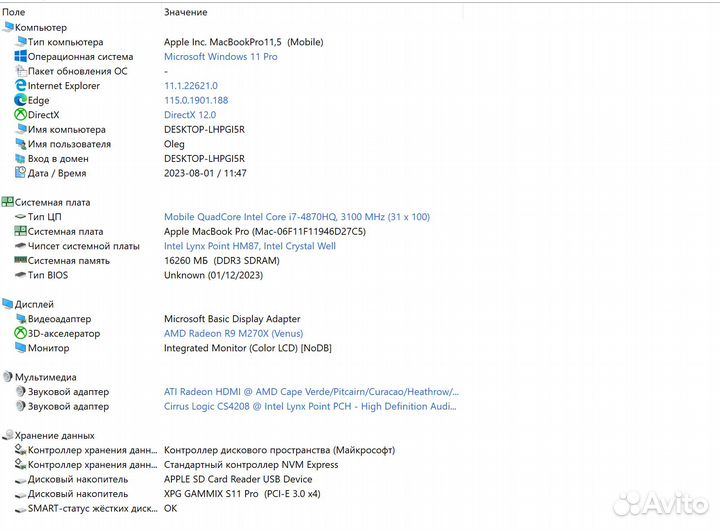Click the Системная плата section header icon
Screen dimensions: 720x529
click(8, 202)
